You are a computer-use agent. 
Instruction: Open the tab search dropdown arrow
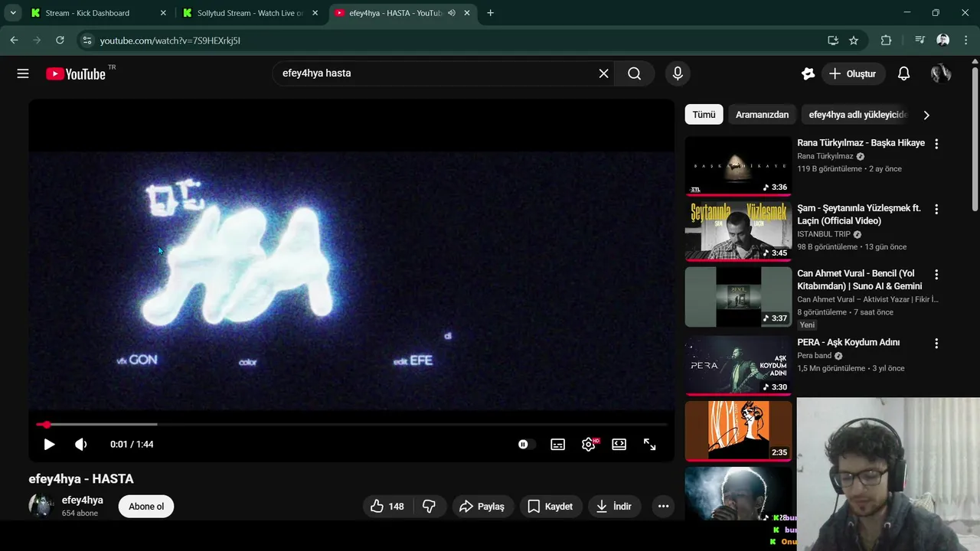pos(13,13)
